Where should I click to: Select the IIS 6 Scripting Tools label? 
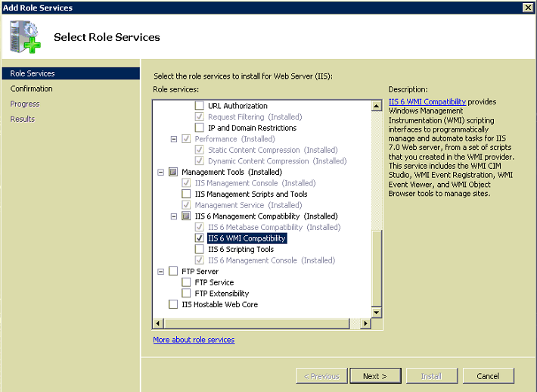(x=241, y=249)
